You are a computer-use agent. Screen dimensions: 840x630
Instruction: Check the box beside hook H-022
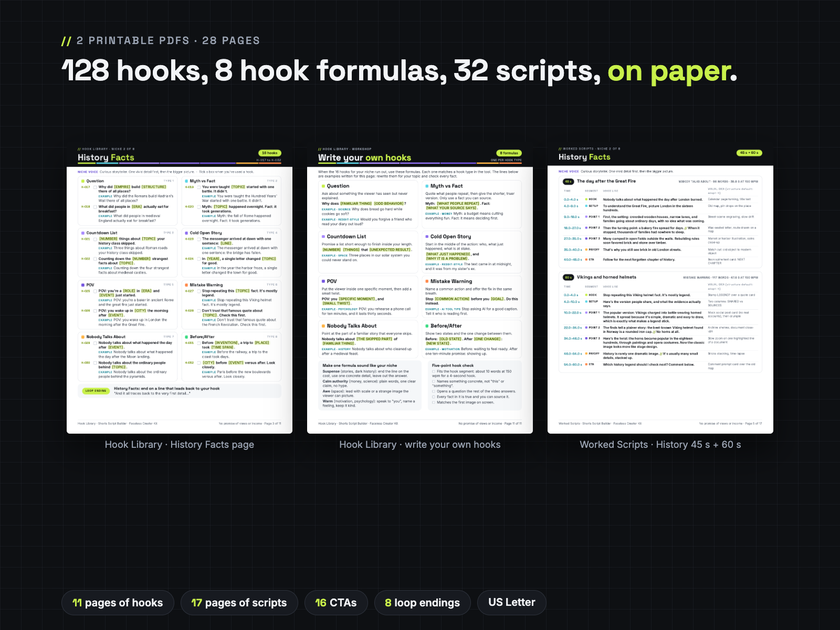pos(95,259)
